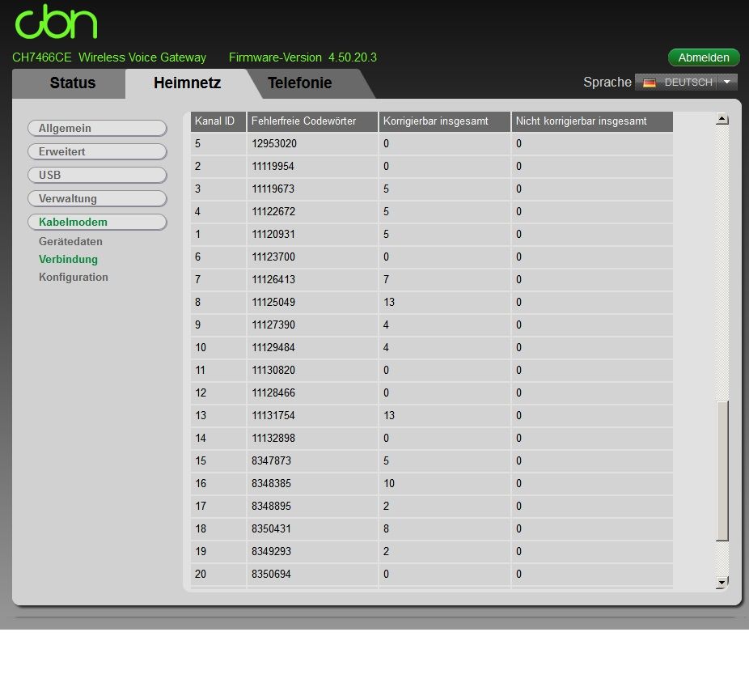Click the Sprache label
This screenshot has height=700, width=749.
[607, 83]
